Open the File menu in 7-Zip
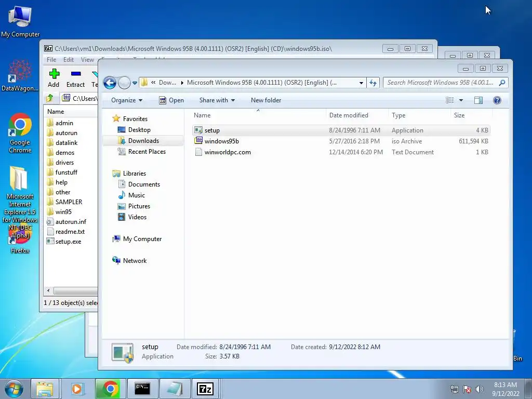 pos(51,60)
